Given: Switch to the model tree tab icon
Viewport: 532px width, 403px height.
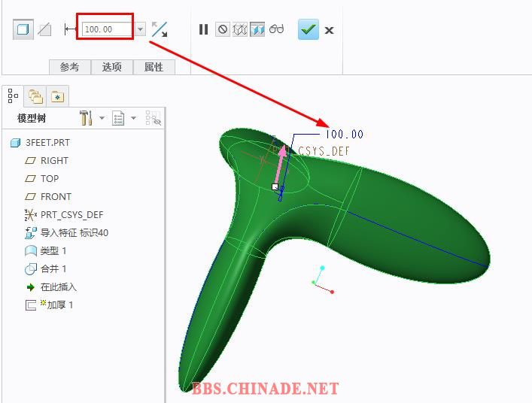Looking at the screenshot, I should [13, 96].
